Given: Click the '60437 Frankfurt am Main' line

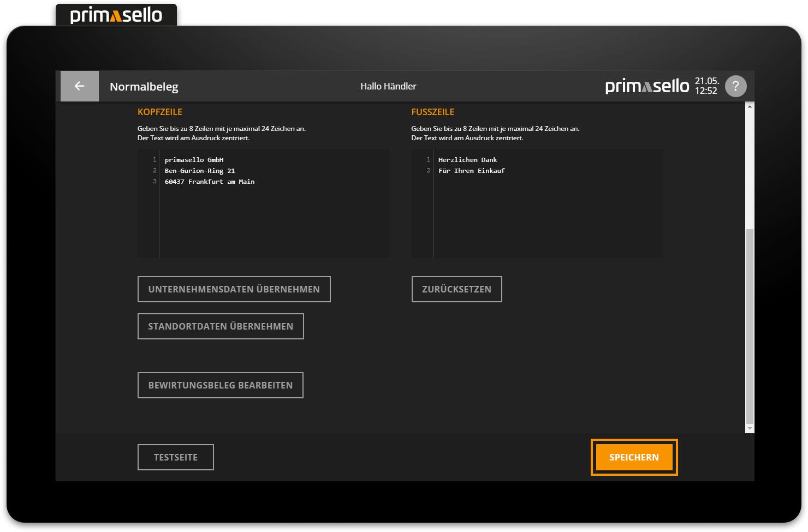Looking at the screenshot, I should coord(210,182).
